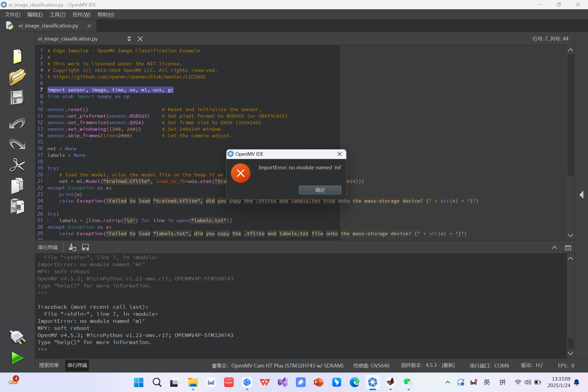This screenshot has width=588, height=392.
Task: Click the FPS: 0 status label
Action: coord(566,366)
